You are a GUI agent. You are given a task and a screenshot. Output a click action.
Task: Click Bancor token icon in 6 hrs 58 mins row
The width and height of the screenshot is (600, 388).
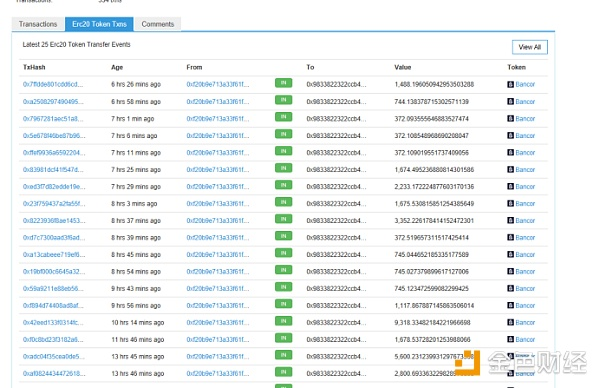tap(510, 101)
